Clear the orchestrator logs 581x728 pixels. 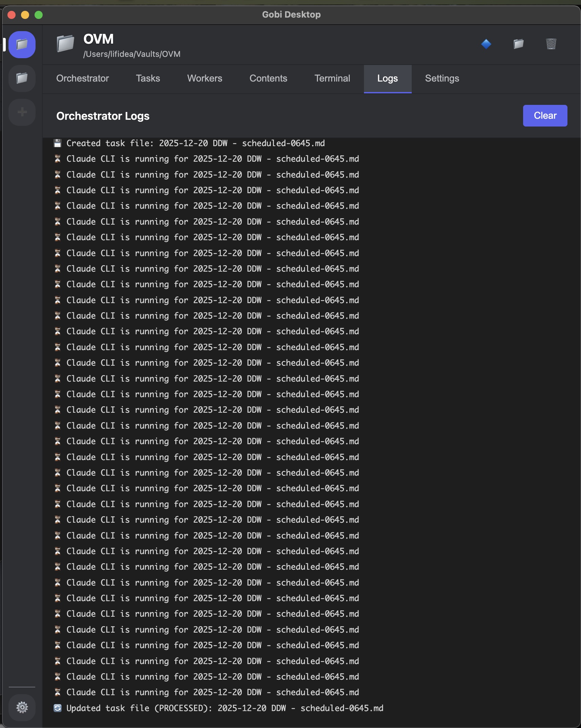[545, 116]
